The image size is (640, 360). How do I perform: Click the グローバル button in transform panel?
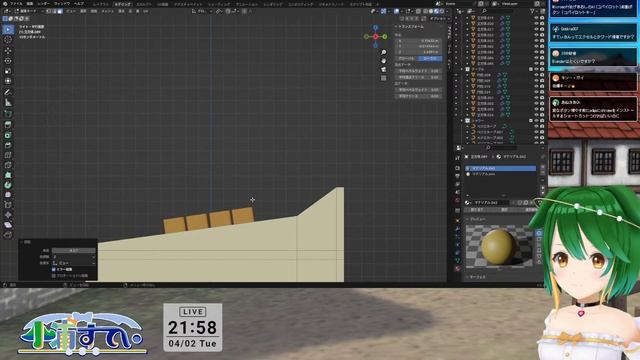pyautogui.click(x=407, y=58)
